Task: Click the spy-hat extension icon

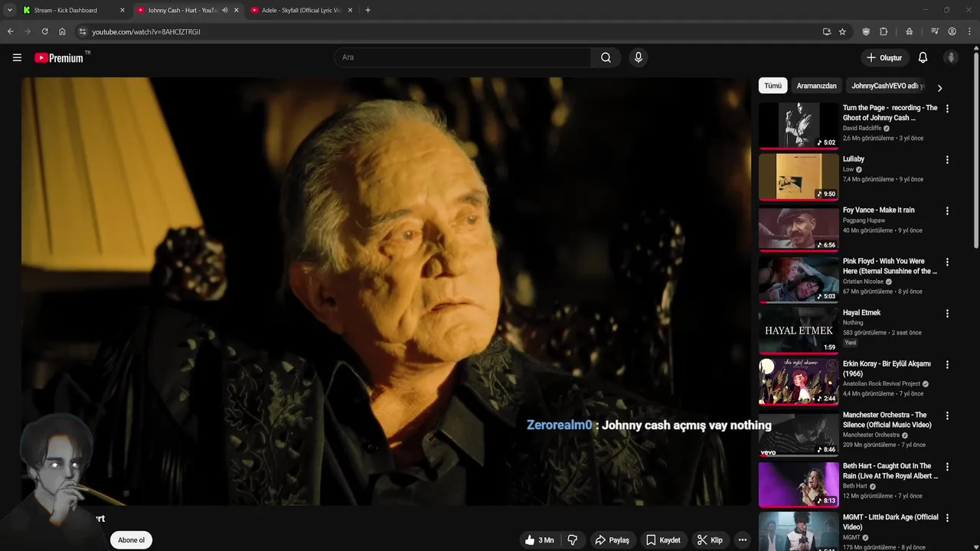Action: tap(909, 31)
